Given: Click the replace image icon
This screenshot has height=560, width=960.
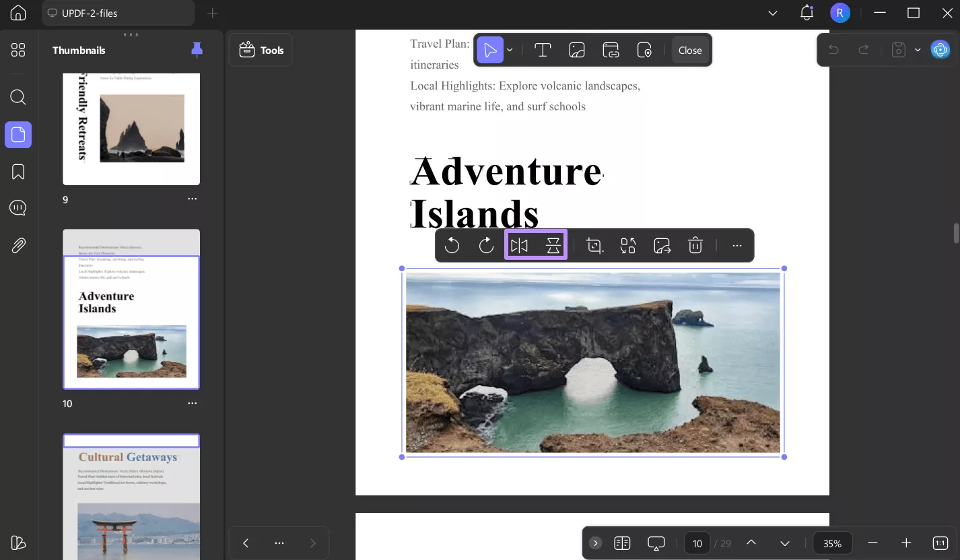Looking at the screenshot, I should click(628, 246).
